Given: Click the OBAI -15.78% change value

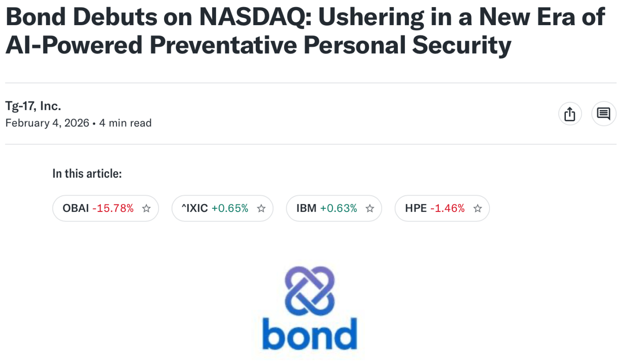Looking at the screenshot, I should coord(113,208).
